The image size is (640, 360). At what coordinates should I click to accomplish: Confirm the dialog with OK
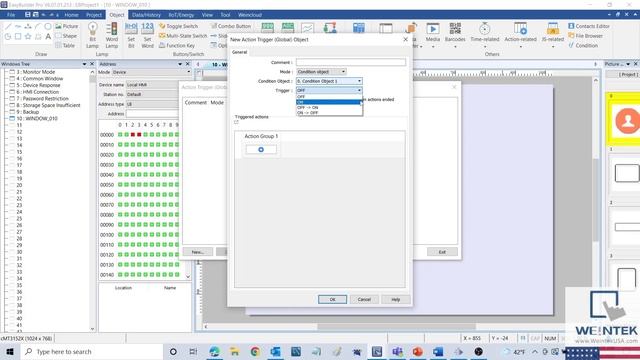pyautogui.click(x=332, y=300)
